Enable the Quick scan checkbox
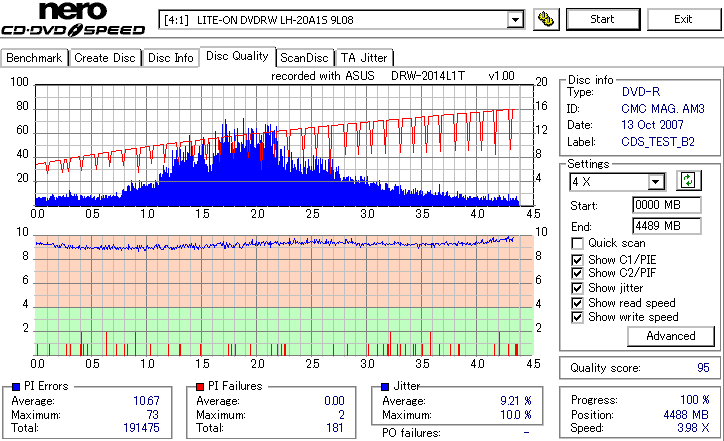724x441 pixels. pyautogui.click(x=577, y=243)
